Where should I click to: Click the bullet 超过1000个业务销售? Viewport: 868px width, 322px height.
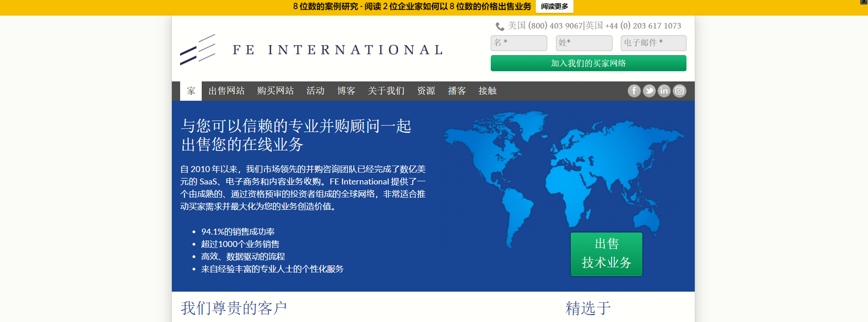click(240, 244)
